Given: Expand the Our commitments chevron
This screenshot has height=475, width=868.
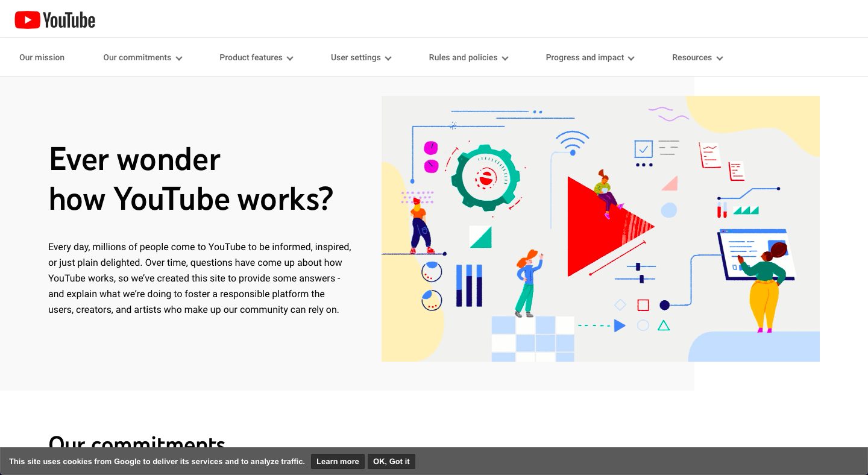Looking at the screenshot, I should click(x=179, y=58).
